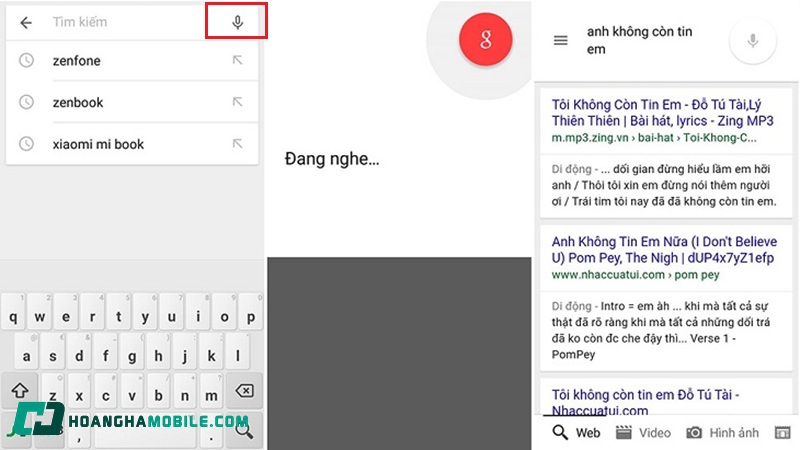The height and width of the screenshot is (450, 800).
Task: Go back using the left arrow icon
Action: (x=26, y=22)
